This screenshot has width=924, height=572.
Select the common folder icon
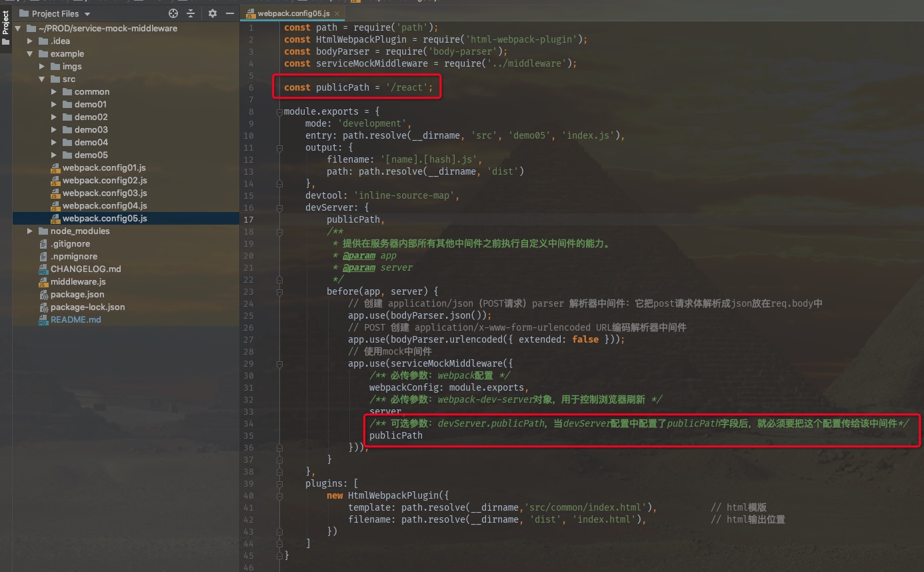tap(67, 92)
